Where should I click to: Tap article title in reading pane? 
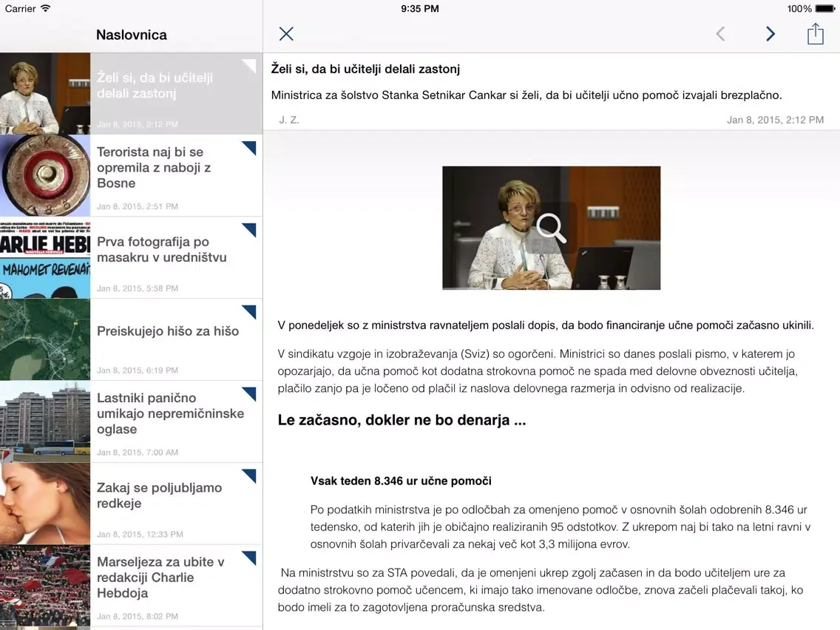point(365,69)
